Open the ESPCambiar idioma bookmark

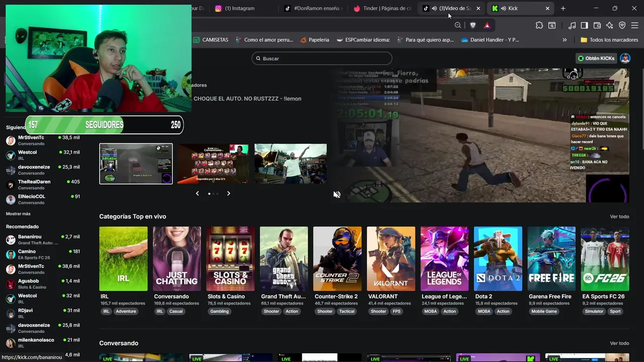363,40
